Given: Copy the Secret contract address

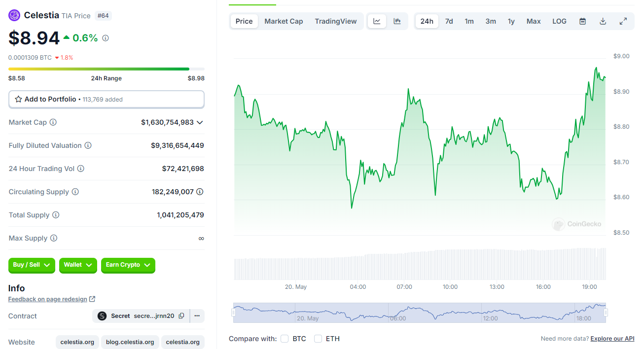Looking at the screenshot, I should pyautogui.click(x=181, y=316).
